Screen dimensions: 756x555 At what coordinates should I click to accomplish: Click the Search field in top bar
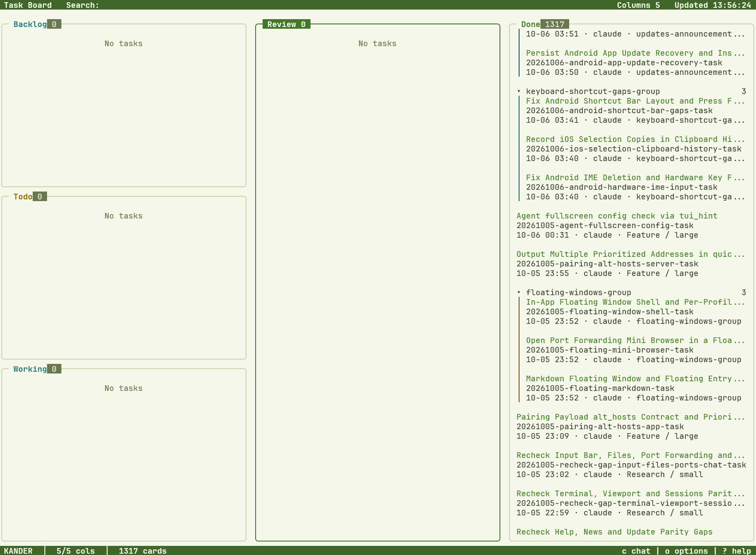tap(83, 5)
